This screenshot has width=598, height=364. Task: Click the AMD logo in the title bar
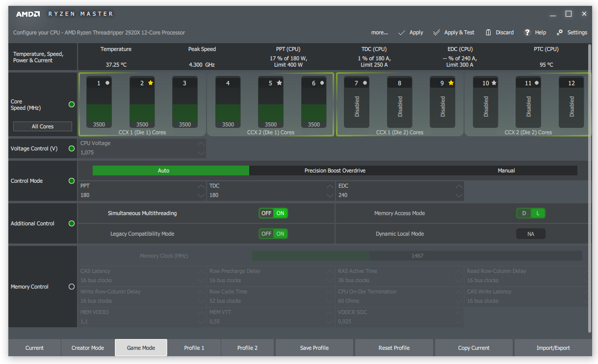pyautogui.click(x=28, y=14)
